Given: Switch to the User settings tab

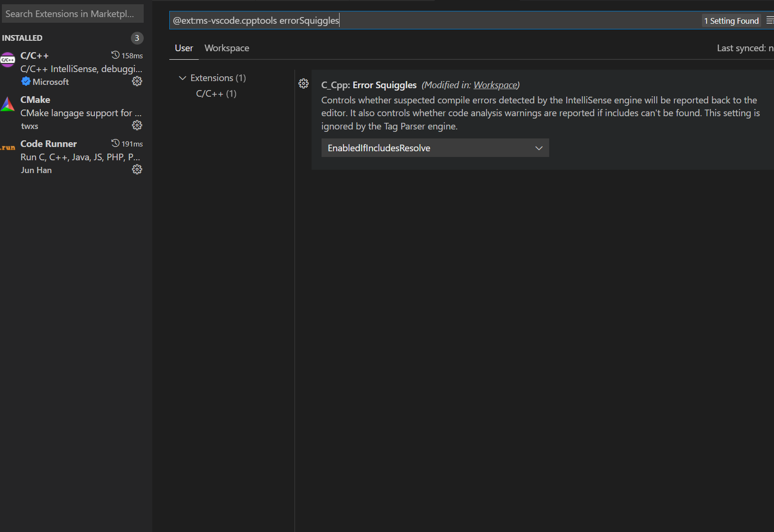Looking at the screenshot, I should coord(184,48).
